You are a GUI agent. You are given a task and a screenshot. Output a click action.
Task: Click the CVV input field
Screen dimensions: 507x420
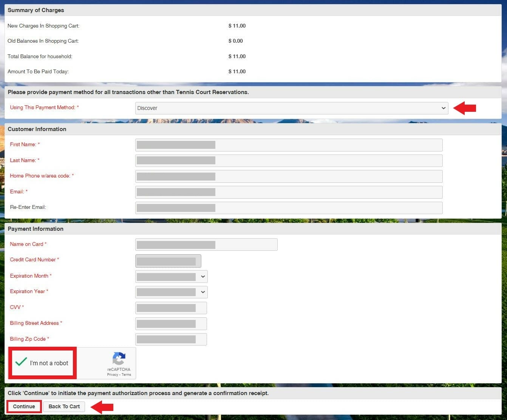[x=171, y=308]
